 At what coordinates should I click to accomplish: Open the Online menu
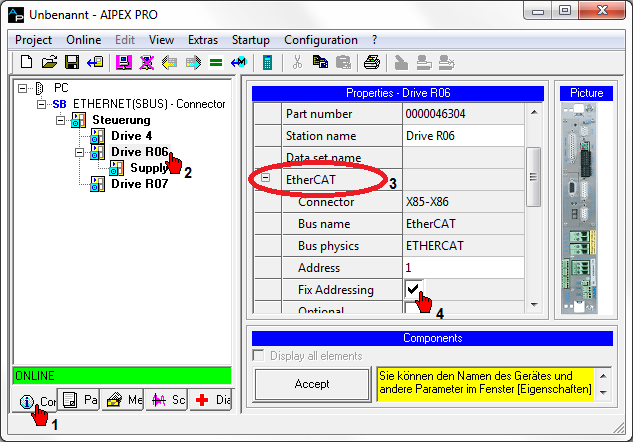[x=84, y=40]
